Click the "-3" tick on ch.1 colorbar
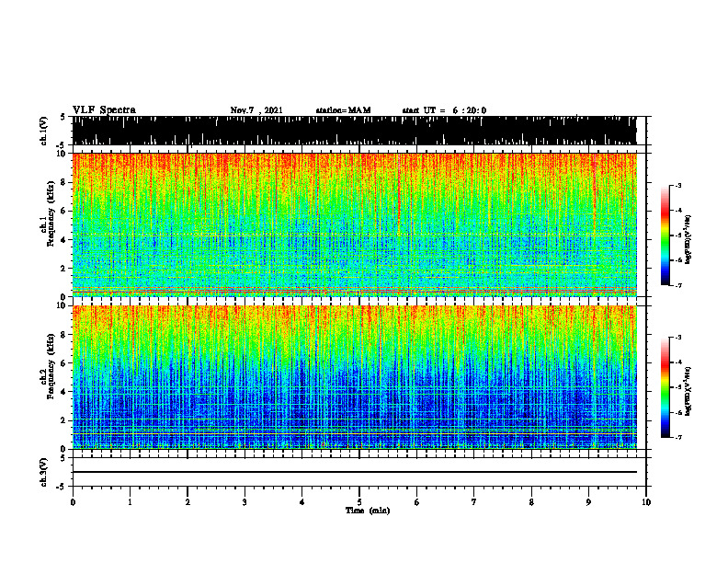728x563 pixels. 678,185
